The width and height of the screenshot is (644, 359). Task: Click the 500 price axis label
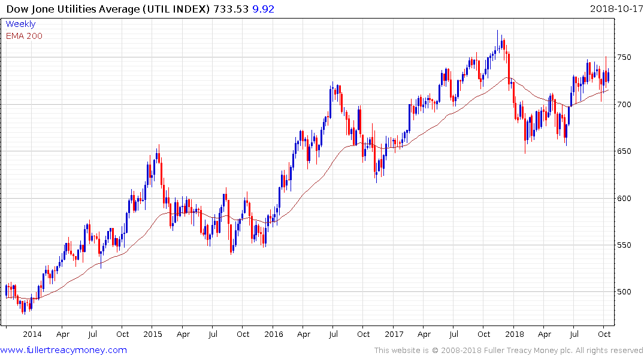click(x=624, y=292)
